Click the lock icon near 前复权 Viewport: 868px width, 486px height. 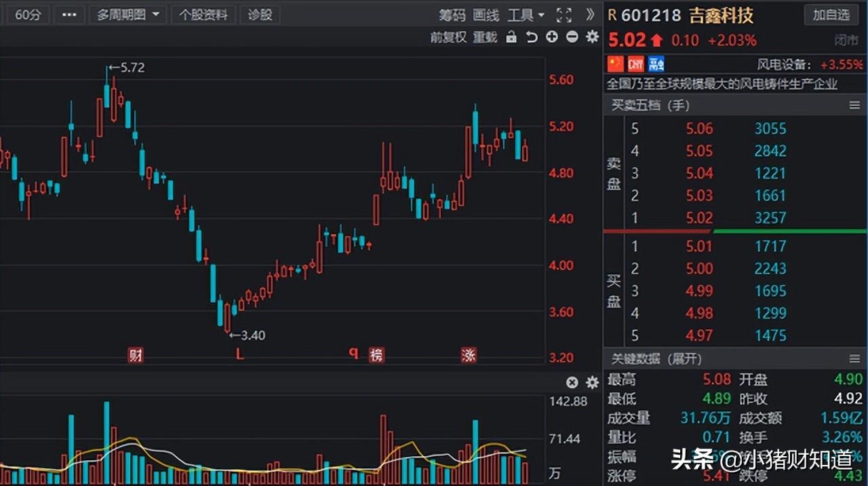(x=512, y=37)
